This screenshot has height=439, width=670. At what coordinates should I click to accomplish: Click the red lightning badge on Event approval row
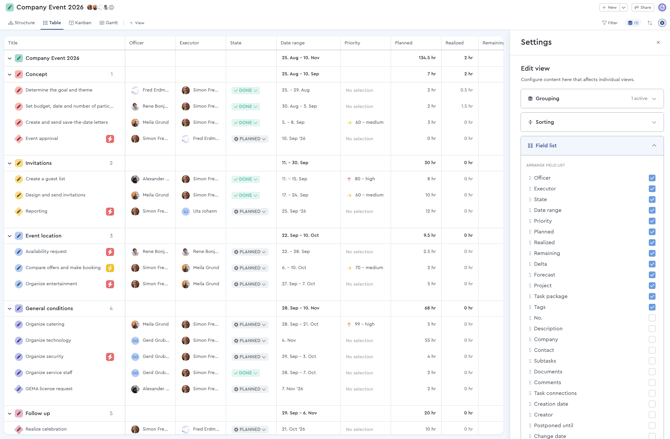[110, 138]
